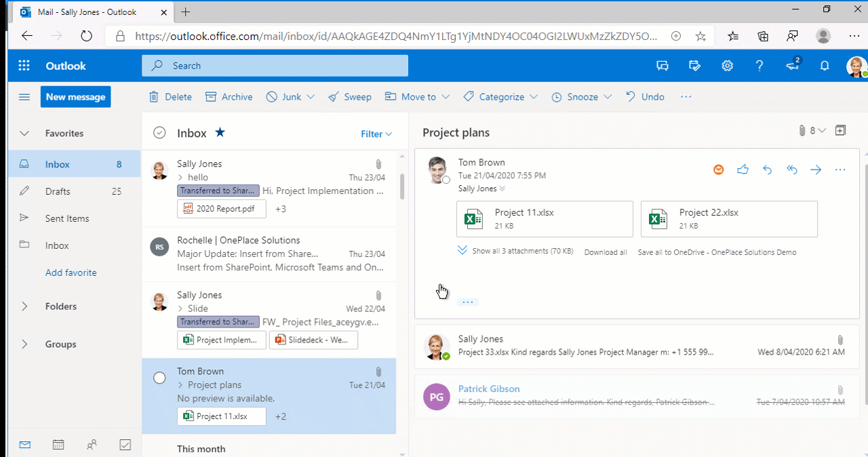
Task: Click Sweep in the toolbar
Action: 350,97
